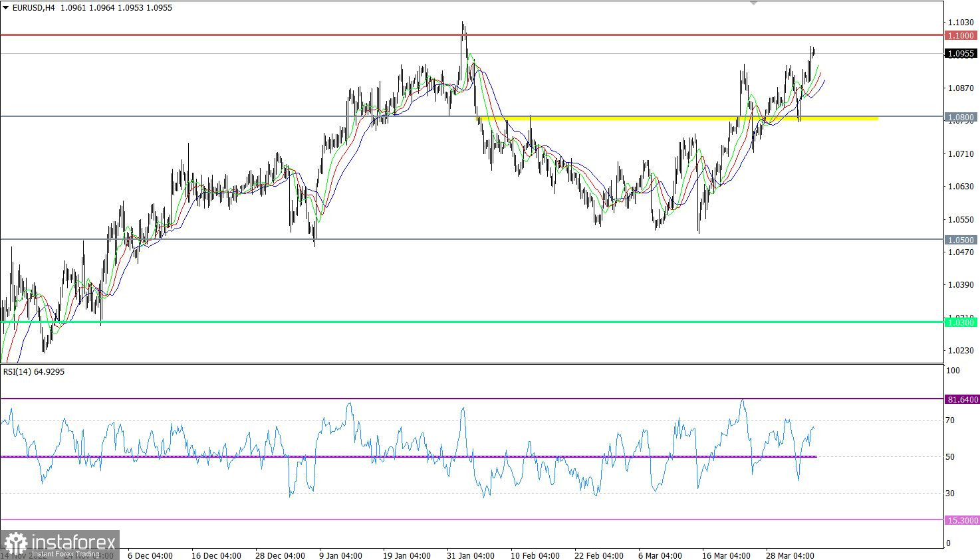Click the 22 Feb 04:00 time label
Screen dimensions: 980x560
[x=598, y=555]
